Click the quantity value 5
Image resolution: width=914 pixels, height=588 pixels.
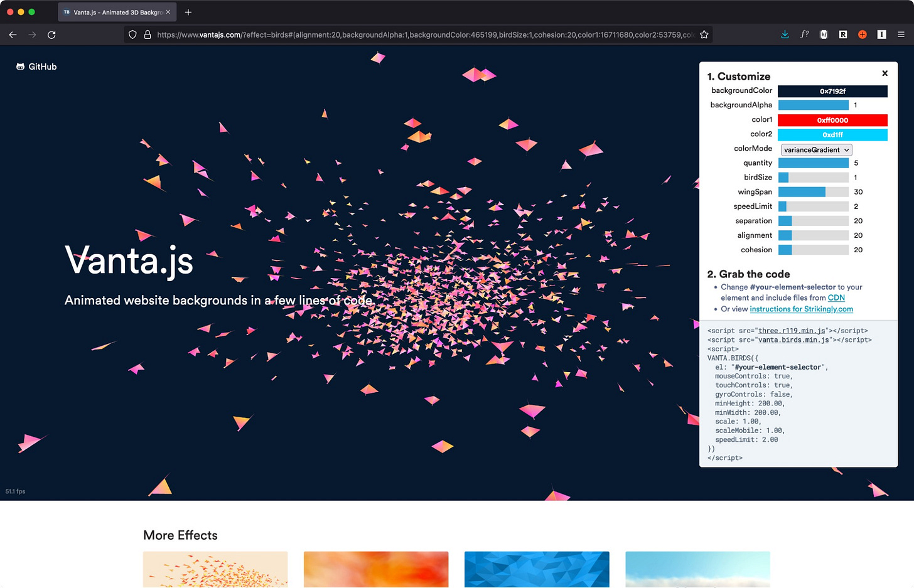click(856, 163)
